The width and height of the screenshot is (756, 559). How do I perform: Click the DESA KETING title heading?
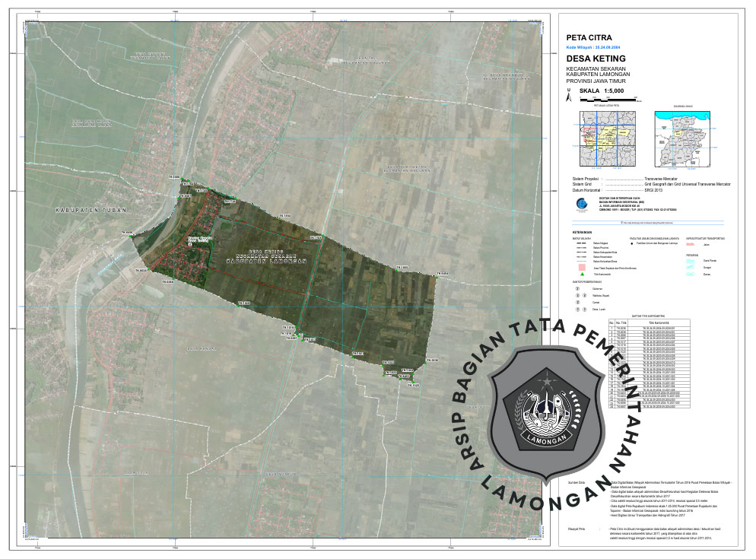(596, 59)
